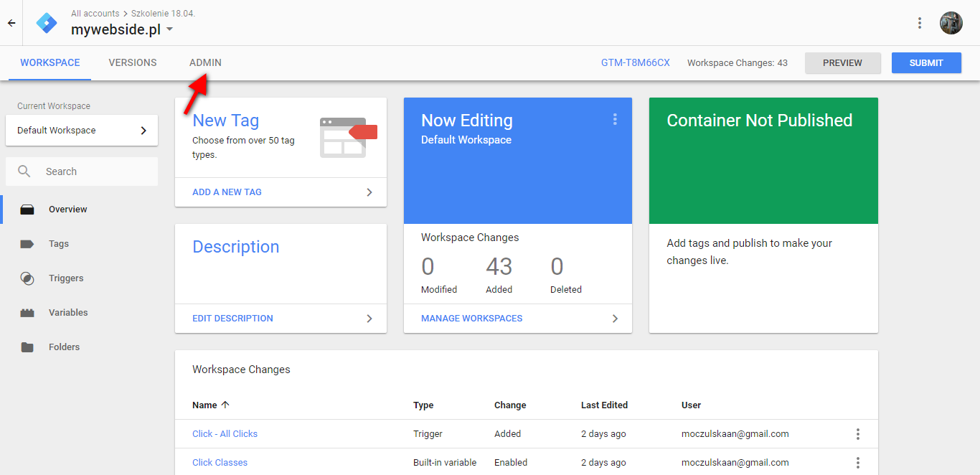
Task: Expand the mywebside.pl container dropdown
Action: pyautogui.click(x=169, y=30)
